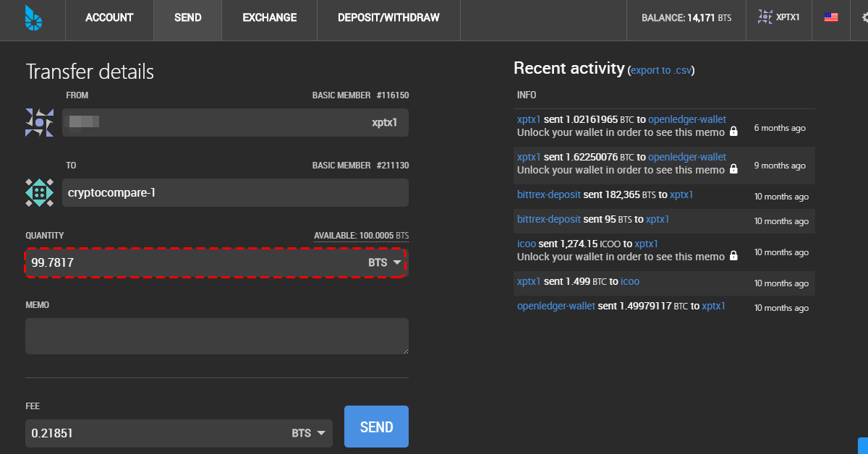Click the 'Recent activity' heading

click(569, 68)
